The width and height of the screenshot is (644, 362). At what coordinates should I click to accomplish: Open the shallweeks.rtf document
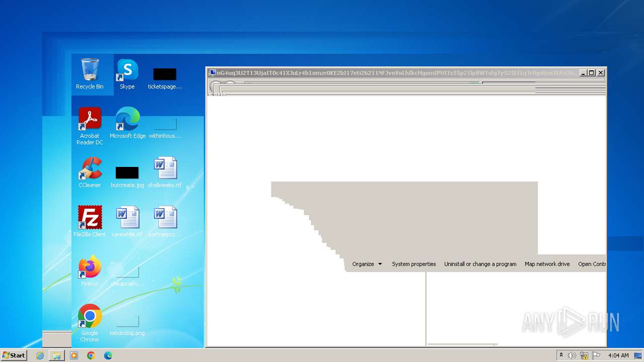click(x=165, y=172)
